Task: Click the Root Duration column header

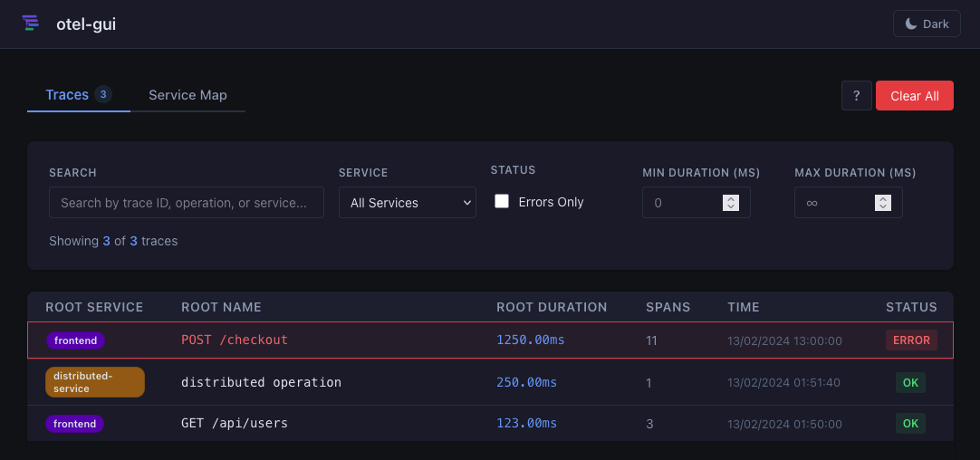Action: coord(552,307)
